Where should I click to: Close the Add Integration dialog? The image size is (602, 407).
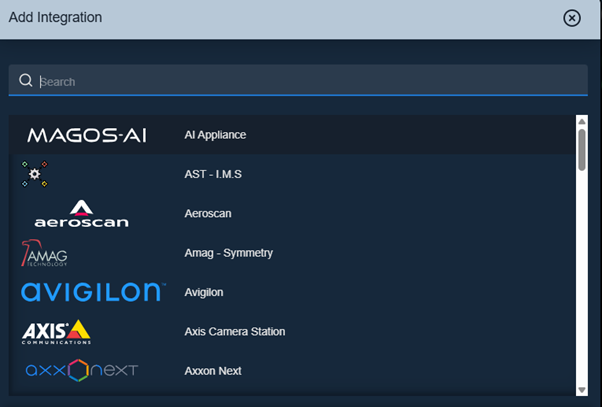572,18
